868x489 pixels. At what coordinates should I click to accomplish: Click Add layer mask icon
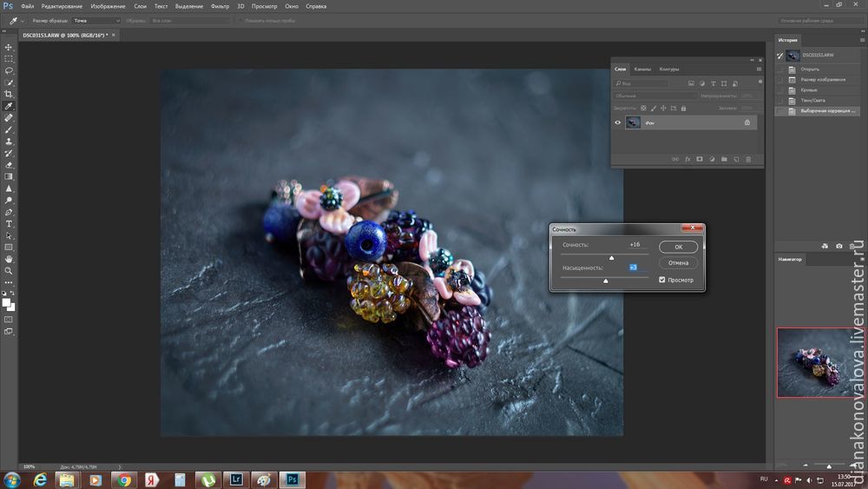click(700, 160)
